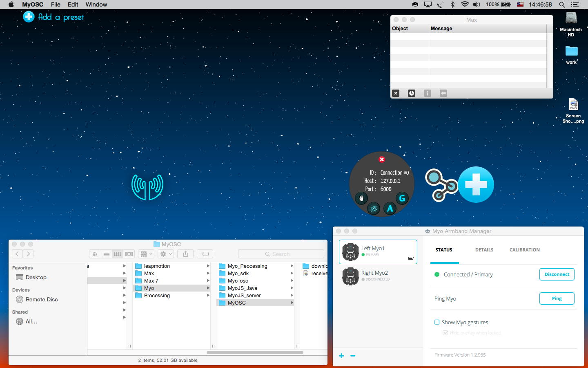This screenshot has width=588, height=368.
Task: Click the Ping button
Action: coord(557,298)
